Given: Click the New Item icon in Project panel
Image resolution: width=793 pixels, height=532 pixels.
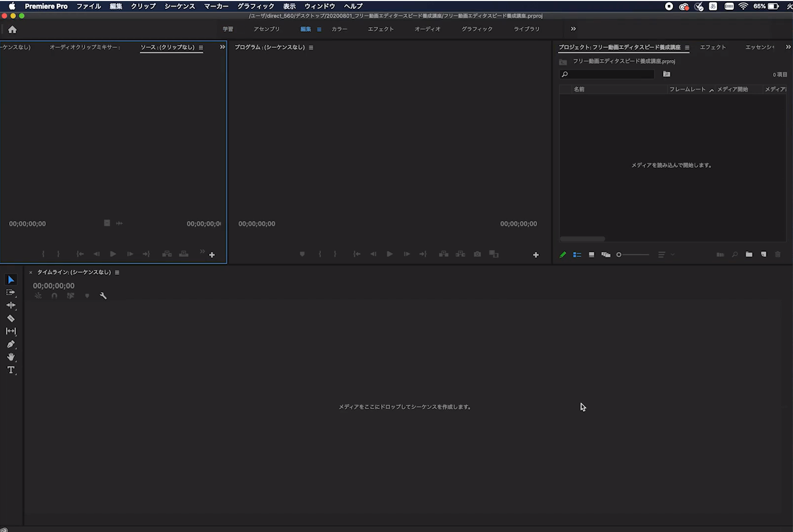Looking at the screenshot, I should pyautogui.click(x=764, y=255).
